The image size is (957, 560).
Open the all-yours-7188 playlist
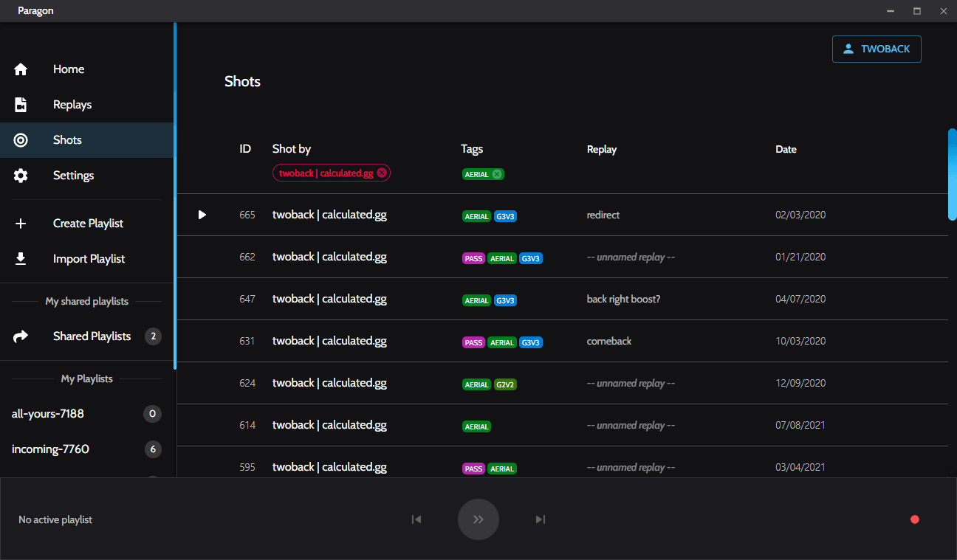coord(48,414)
